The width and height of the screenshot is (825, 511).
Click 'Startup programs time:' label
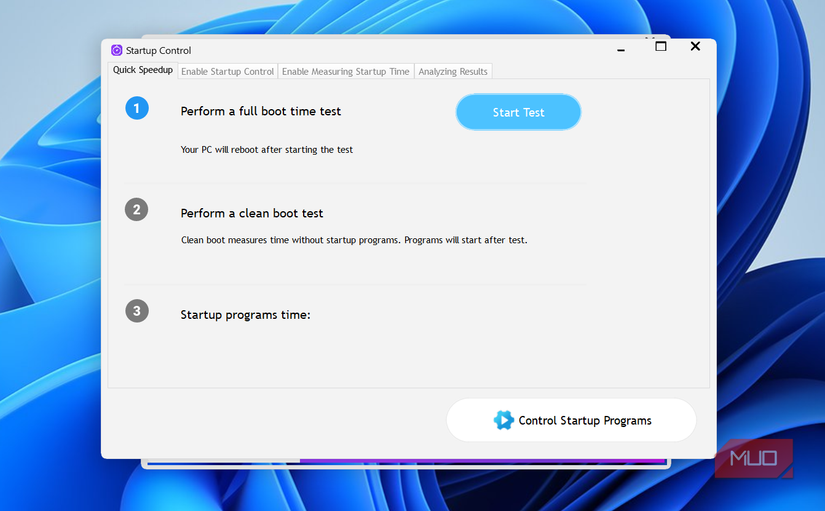(245, 315)
